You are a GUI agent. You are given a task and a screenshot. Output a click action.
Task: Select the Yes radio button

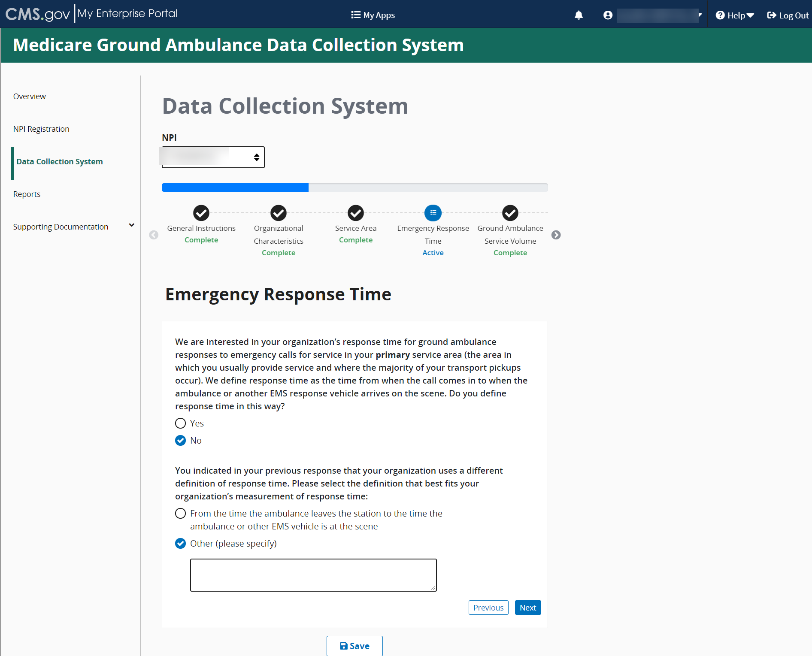(181, 423)
